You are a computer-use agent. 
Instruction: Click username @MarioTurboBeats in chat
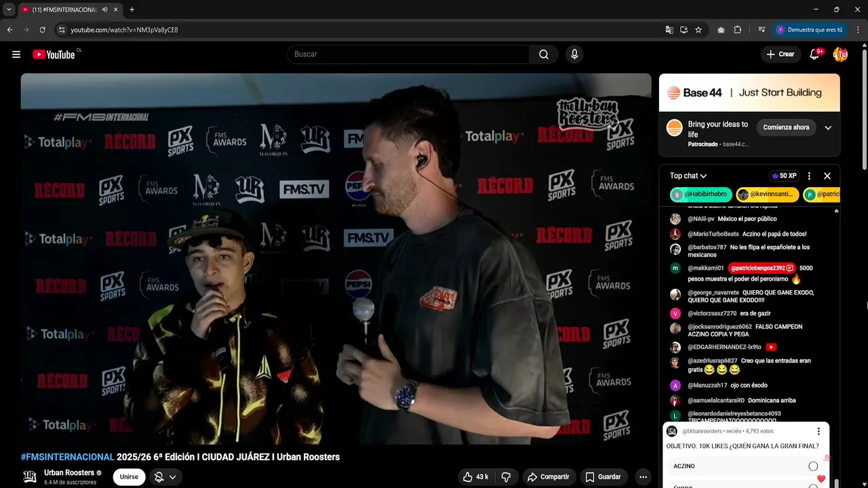pyautogui.click(x=713, y=234)
